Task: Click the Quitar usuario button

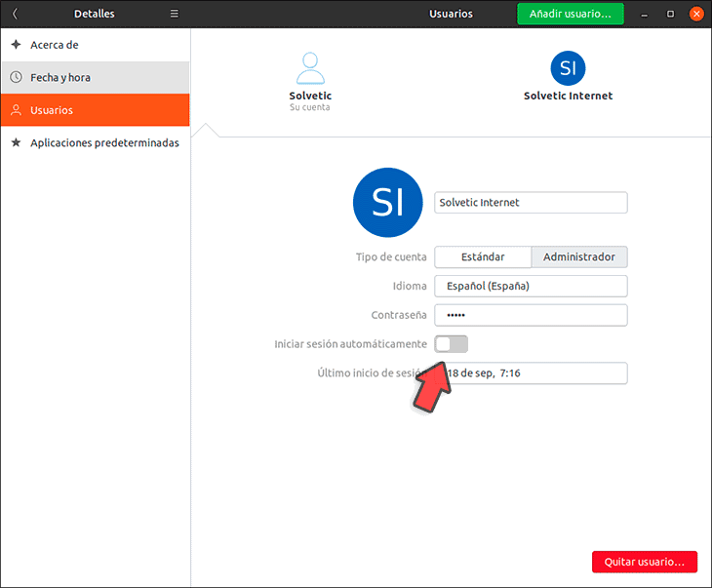Action: (x=645, y=562)
